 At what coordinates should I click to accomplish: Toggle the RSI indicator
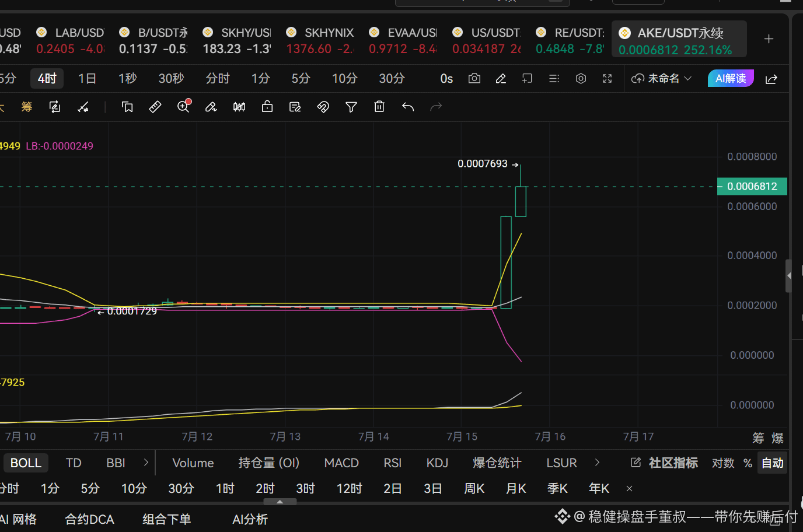[x=393, y=463]
